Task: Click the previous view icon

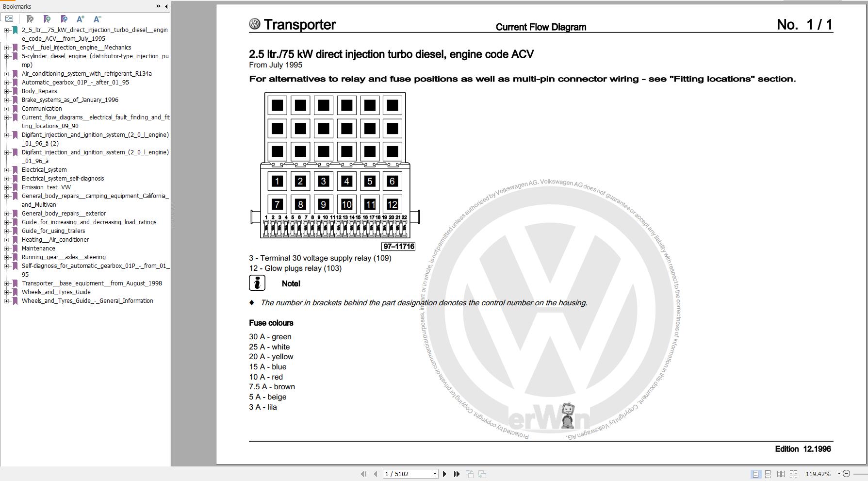Action: coord(470,474)
